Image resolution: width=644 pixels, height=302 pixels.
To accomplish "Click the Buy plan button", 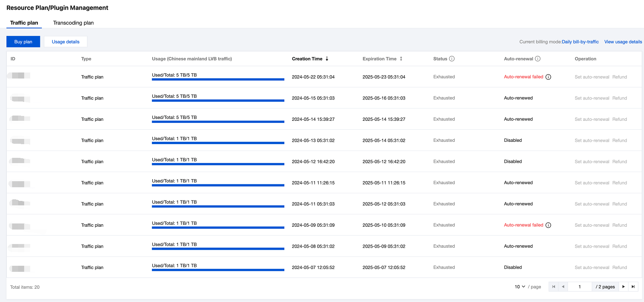I will (x=23, y=42).
